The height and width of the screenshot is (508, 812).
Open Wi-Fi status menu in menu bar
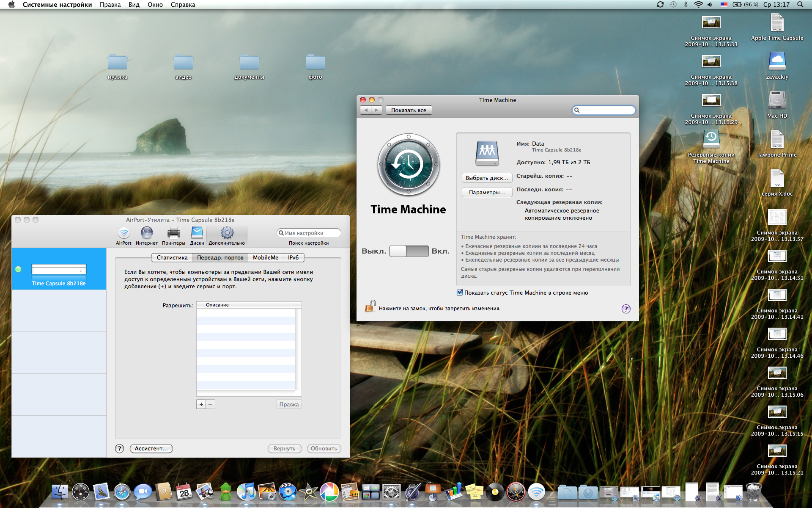tap(698, 5)
